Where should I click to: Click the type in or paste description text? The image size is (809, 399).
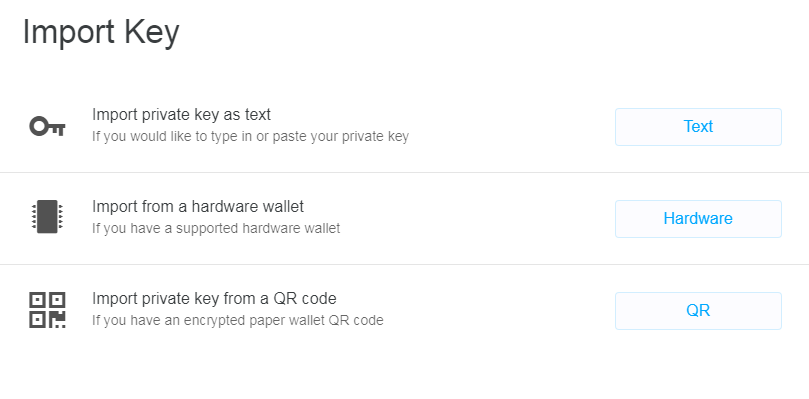pyautogui.click(x=250, y=137)
